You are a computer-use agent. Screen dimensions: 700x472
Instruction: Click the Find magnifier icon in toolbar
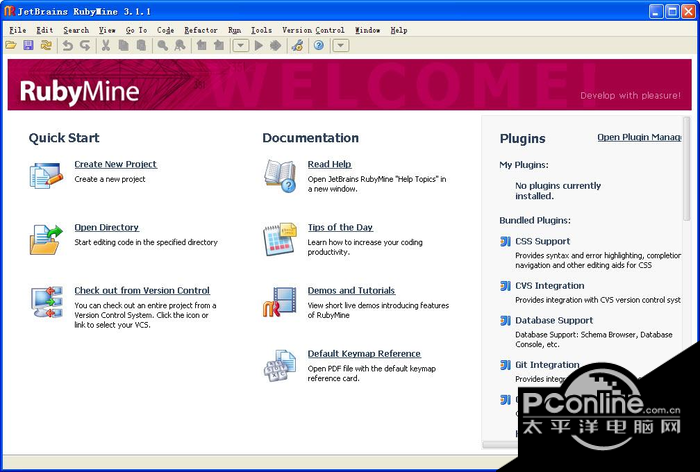[162, 45]
